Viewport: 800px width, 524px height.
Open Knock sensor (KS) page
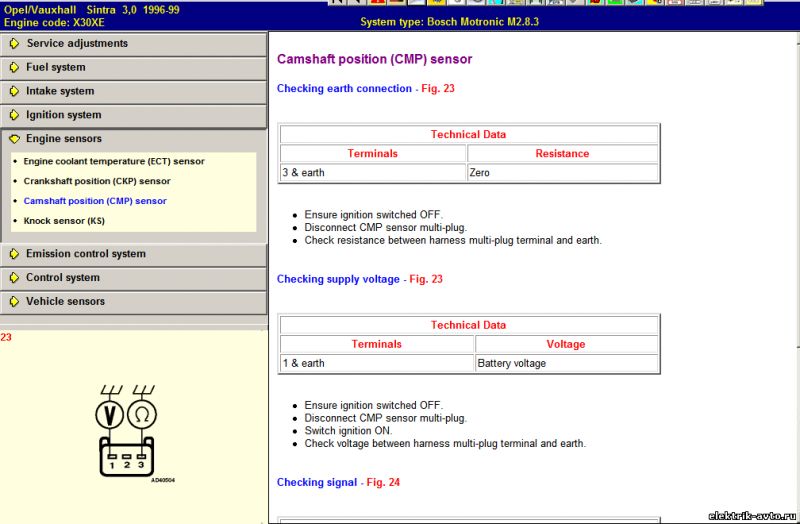point(64,221)
